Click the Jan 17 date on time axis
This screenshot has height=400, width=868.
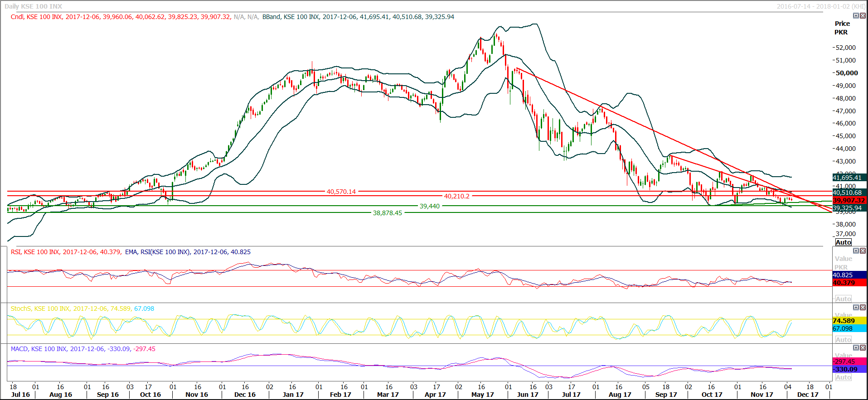click(293, 395)
